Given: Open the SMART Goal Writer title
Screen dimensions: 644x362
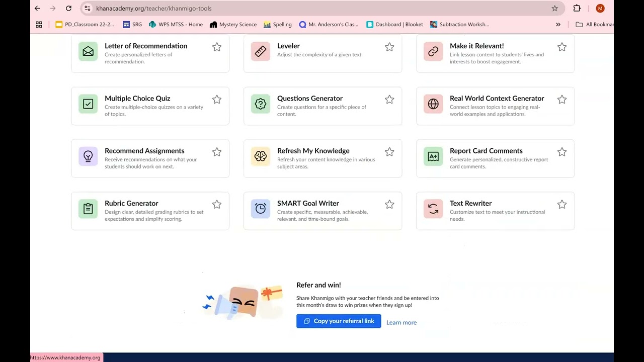Looking at the screenshot, I should point(308,203).
